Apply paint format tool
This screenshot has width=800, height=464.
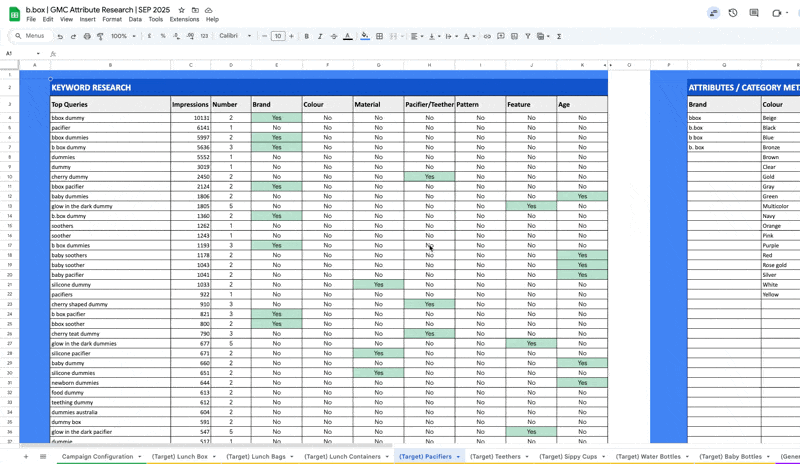tap(100, 36)
